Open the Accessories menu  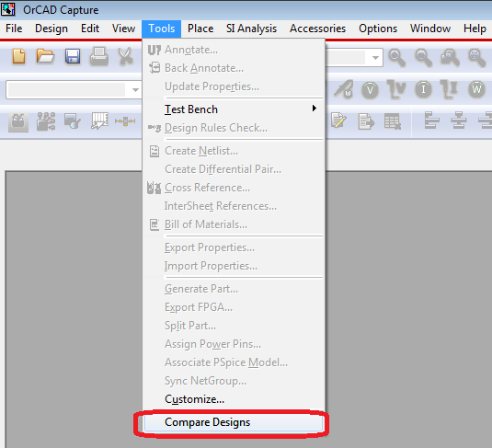(x=317, y=29)
